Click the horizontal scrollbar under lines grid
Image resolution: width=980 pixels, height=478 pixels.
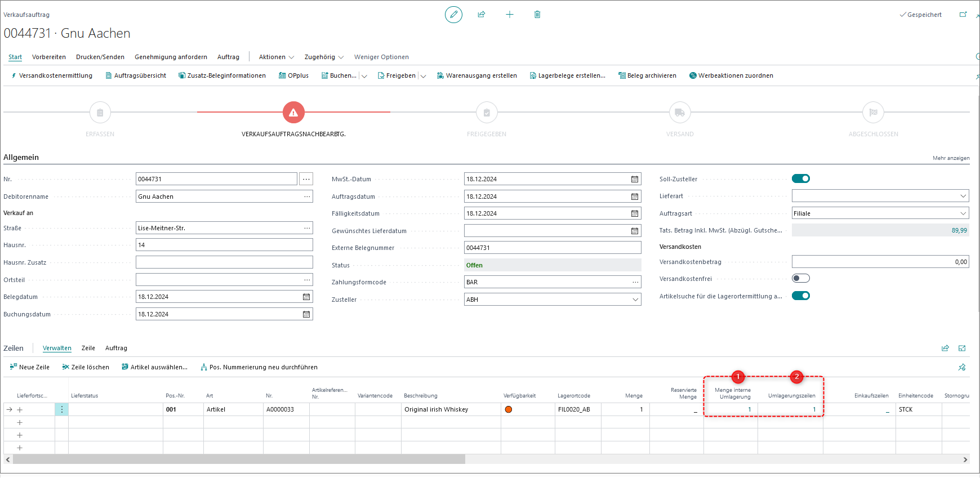coord(239,459)
